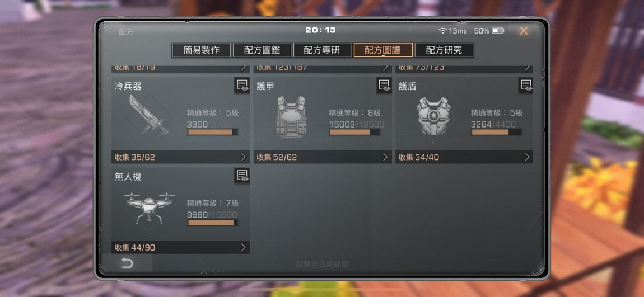Open the 配方圖鑑 tab
The image size is (644, 297).
pyautogui.click(x=262, y=50)
